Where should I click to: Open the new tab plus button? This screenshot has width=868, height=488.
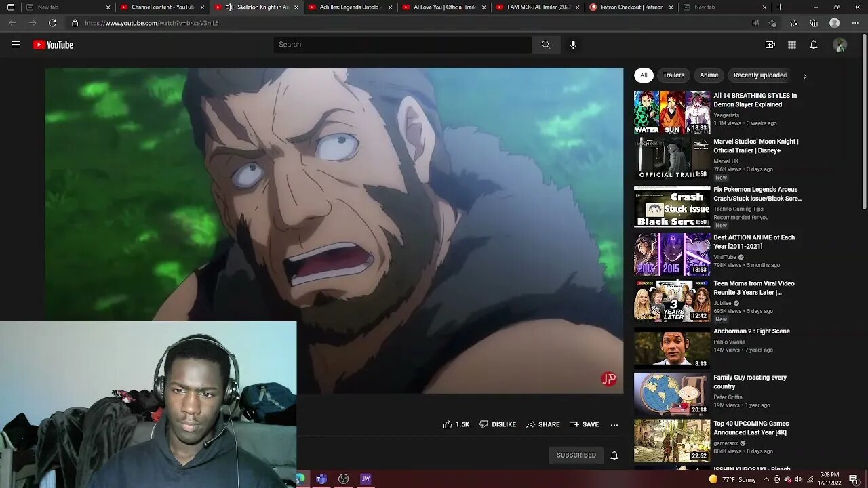(x=780, y=7)
